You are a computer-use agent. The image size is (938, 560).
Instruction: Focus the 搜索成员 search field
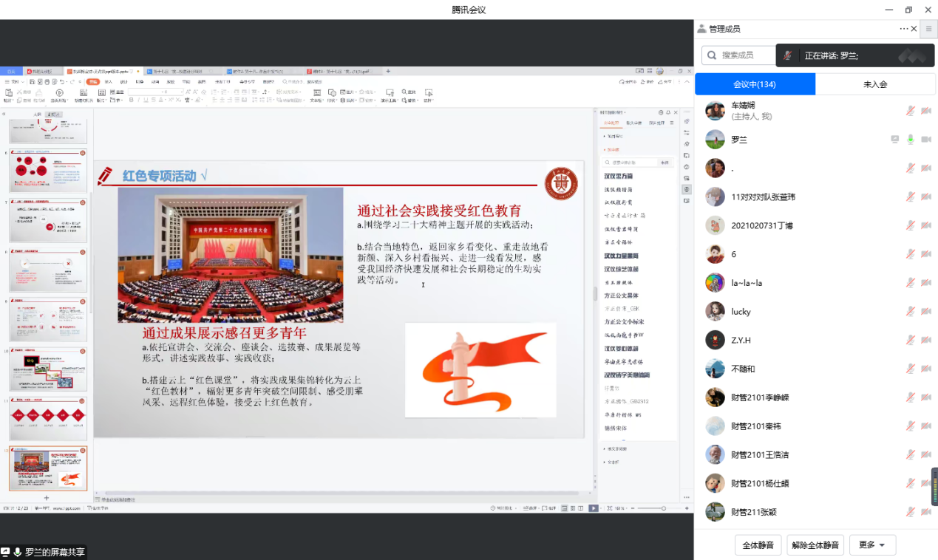point(739,55)
